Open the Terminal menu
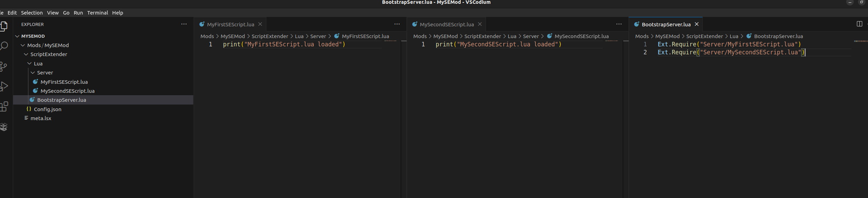The width and height of the screenshot is (868, 198). point(97,12)
